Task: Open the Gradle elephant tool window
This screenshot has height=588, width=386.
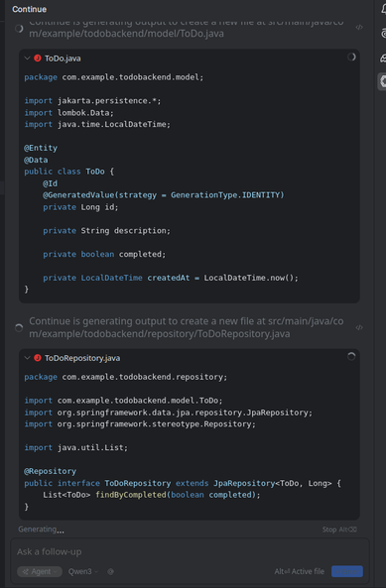Action: 383,58
